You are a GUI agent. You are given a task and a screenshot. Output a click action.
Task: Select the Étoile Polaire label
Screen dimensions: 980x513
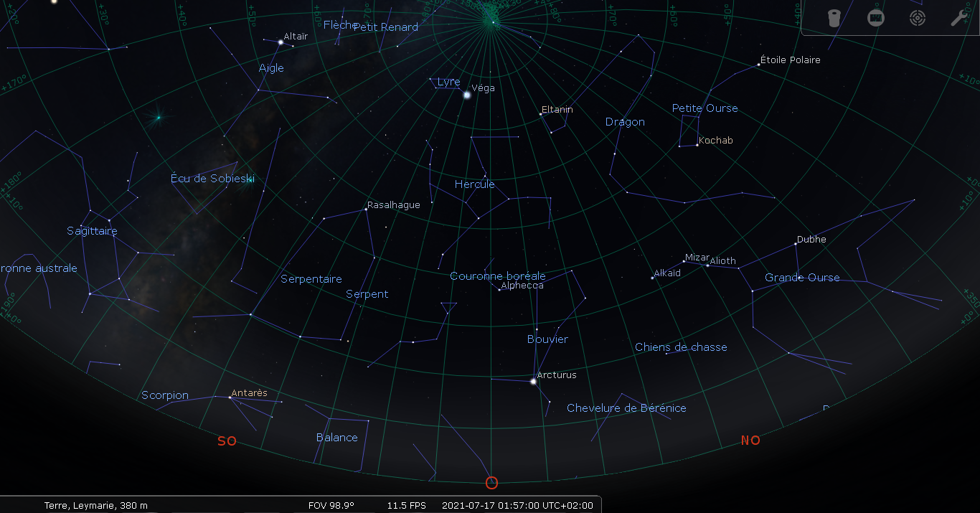(790, 60)
